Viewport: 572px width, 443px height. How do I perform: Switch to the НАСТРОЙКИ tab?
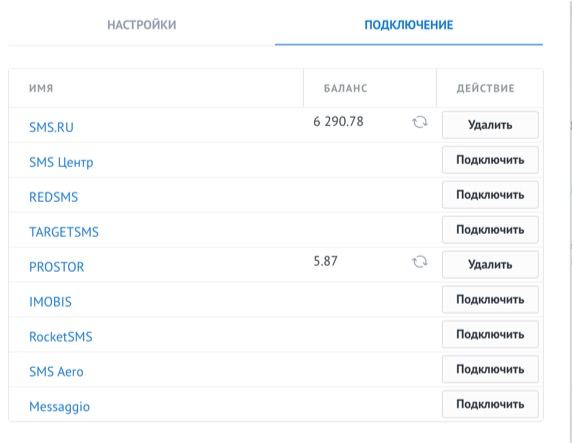pyautogui.click(x=142, y=25)
